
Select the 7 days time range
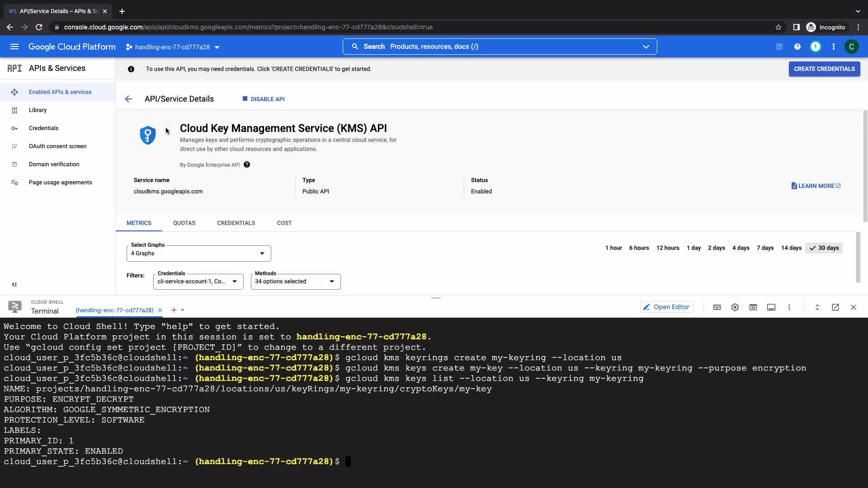coord(765,248)
